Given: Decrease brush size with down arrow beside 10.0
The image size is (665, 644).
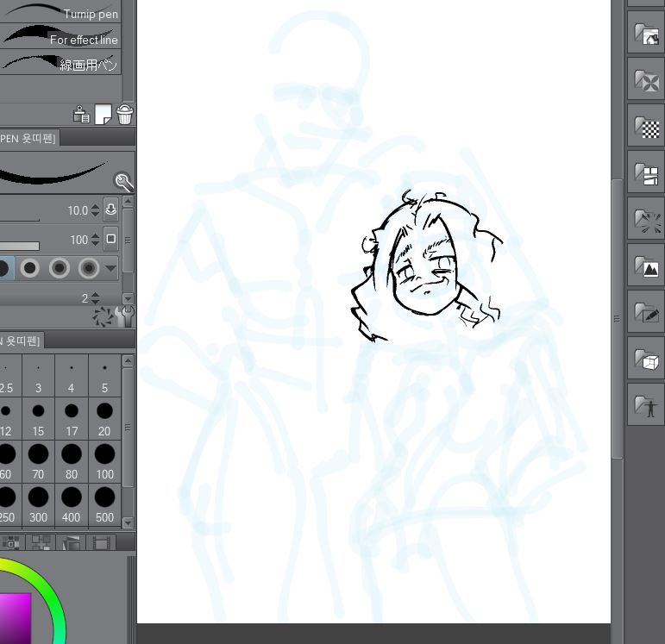Looking at the screenshot, I should click(x=96, y=214).
